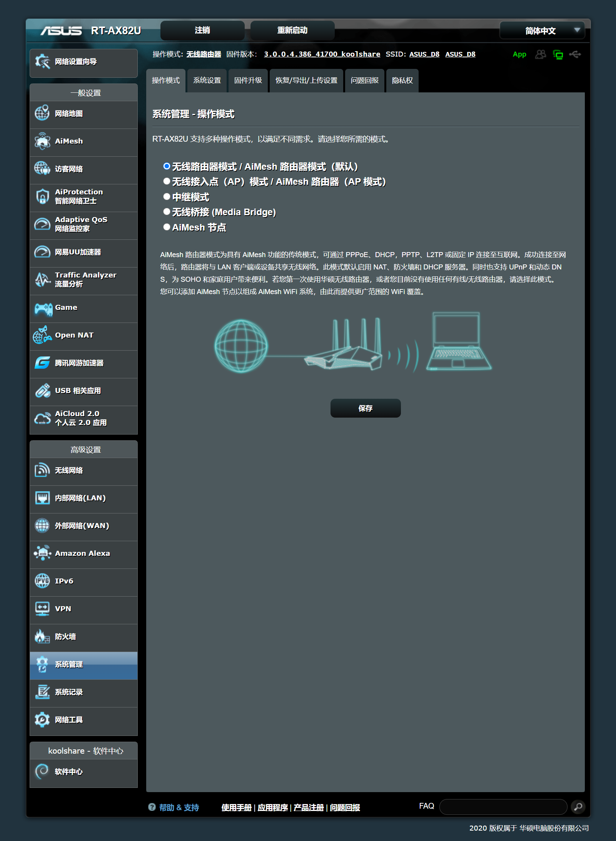Image resolution: width=616 pixels, height=841 pixels.
Task: Open the VPN sidebar icon
Action: click(x=42, y=609)
